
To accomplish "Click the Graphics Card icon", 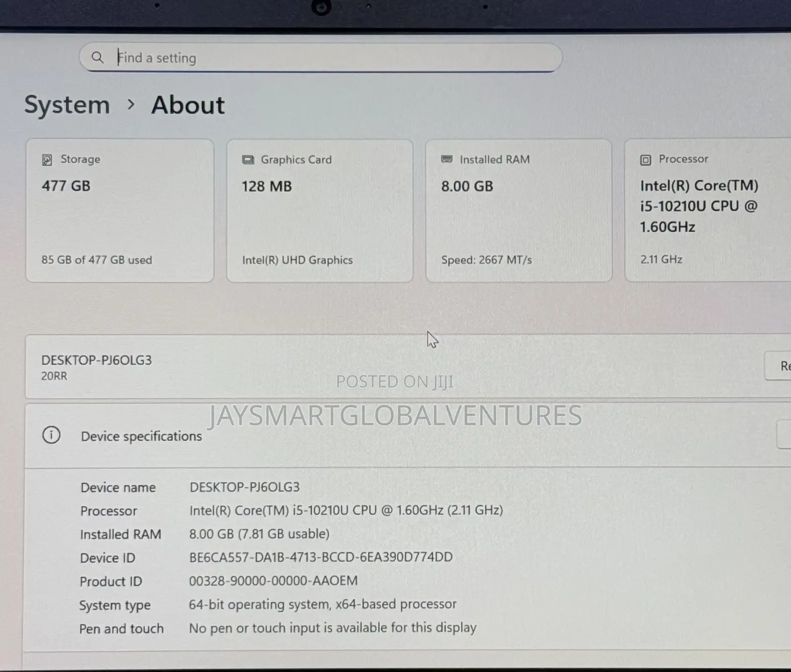I will coord(248,160).
